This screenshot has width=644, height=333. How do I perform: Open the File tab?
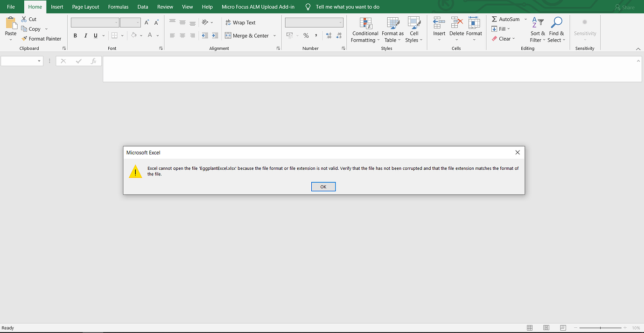(11, 7)
